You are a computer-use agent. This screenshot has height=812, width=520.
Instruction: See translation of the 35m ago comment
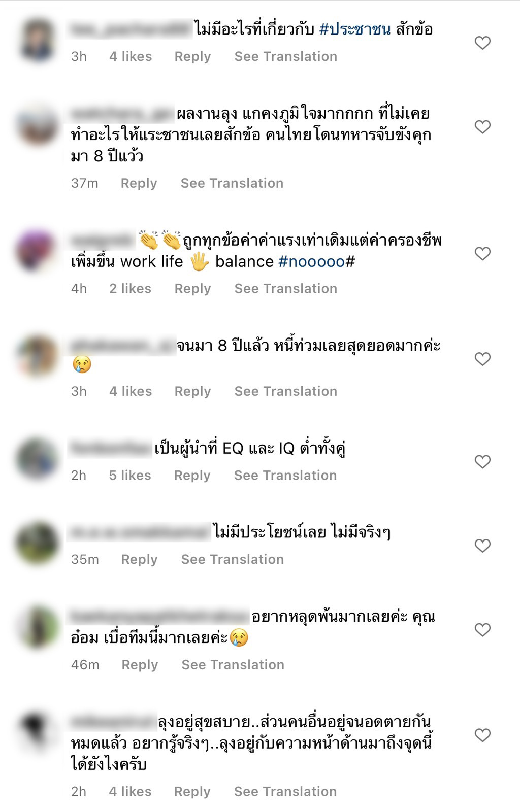tap(233, 559)
